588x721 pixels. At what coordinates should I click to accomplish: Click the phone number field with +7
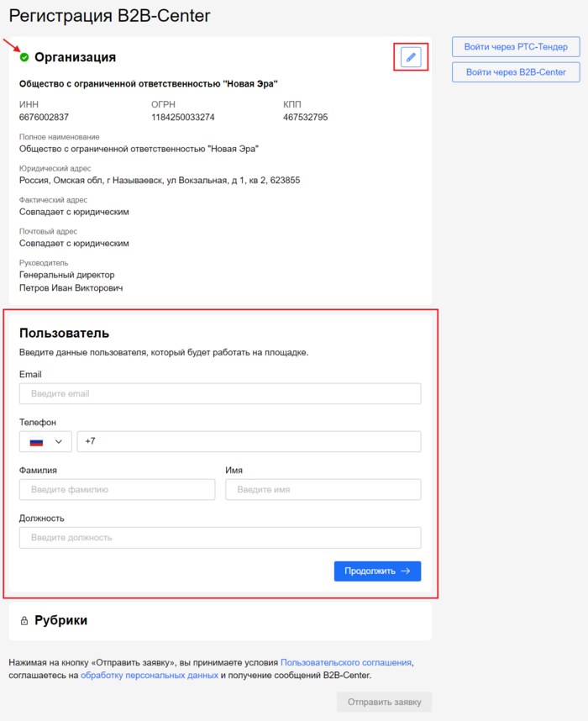(249, 442)
